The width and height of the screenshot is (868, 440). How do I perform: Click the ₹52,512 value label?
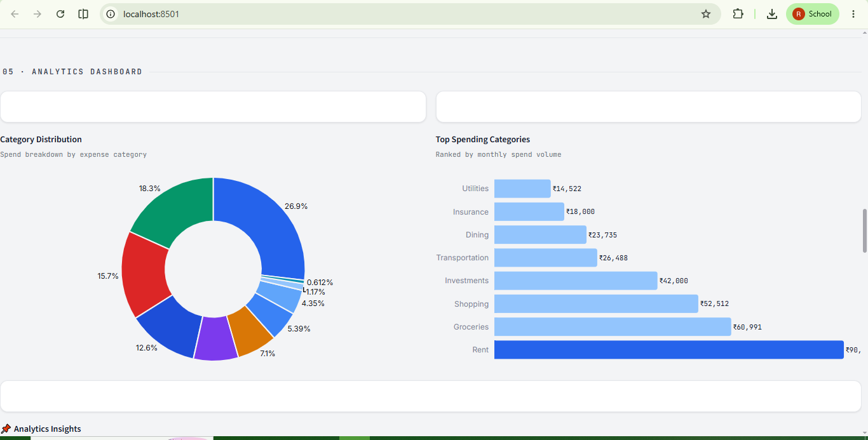(x=714, y=303)
